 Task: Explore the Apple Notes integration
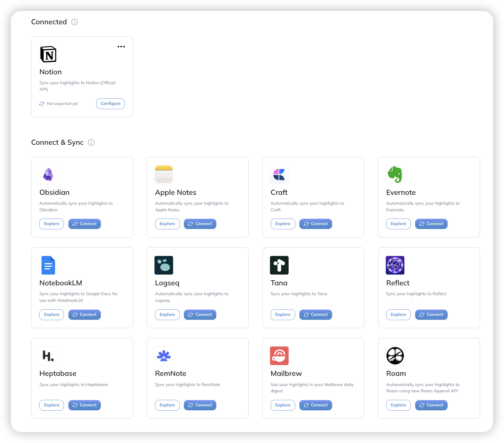coord(167,224)
